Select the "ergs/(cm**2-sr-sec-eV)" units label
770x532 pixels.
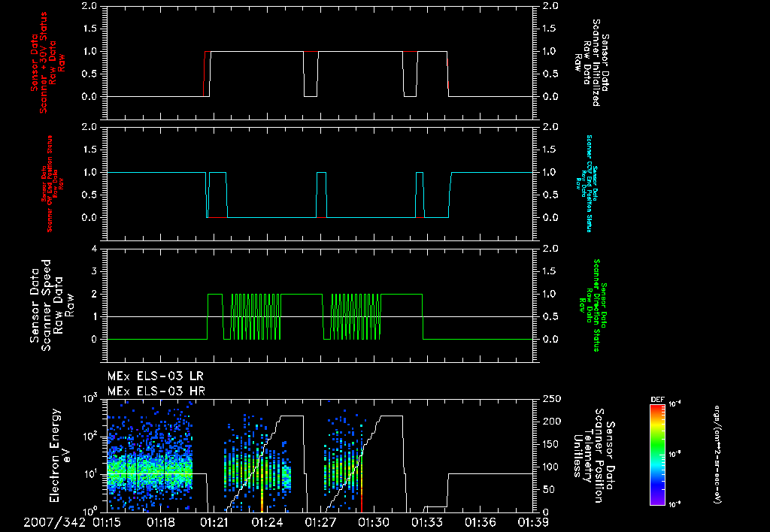click(x=717, y=455)
